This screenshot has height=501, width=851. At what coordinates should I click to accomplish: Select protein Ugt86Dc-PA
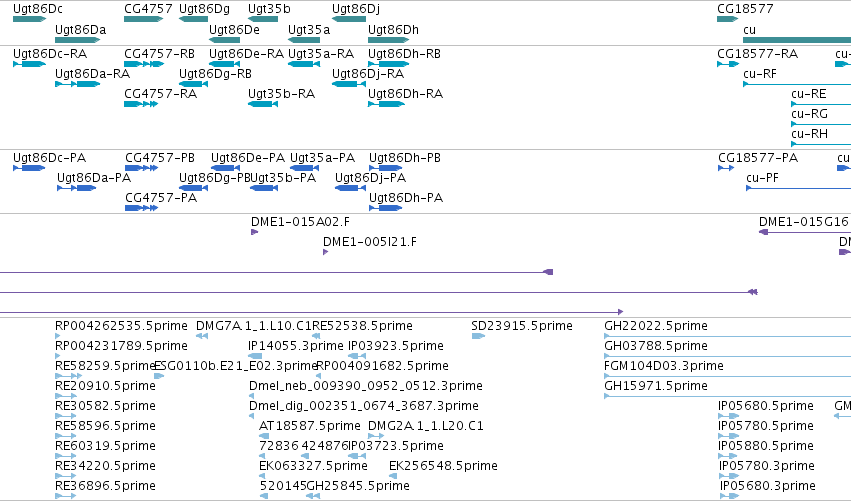click(x=29, y=168)
